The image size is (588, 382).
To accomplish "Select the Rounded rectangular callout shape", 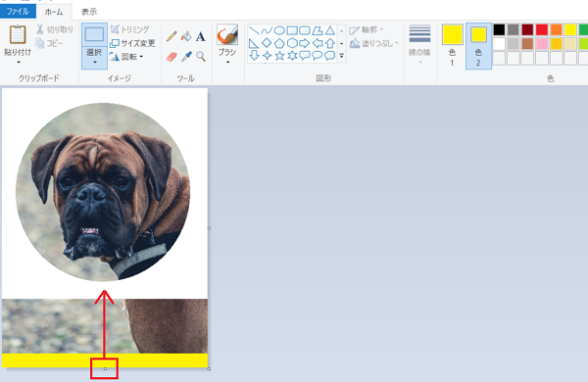I will 305,56.
